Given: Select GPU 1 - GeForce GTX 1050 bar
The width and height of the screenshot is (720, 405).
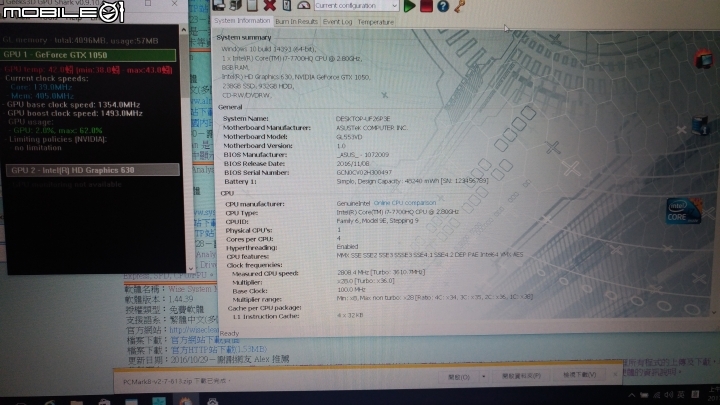Looking at the screenshot, I should point(90,55).
